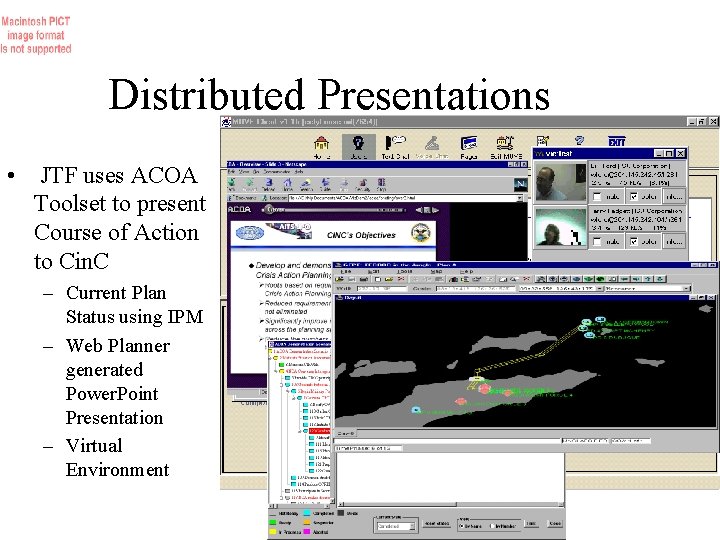Click bottom participant video thumbnail
The image size is (720, 540).
[560, 227]
